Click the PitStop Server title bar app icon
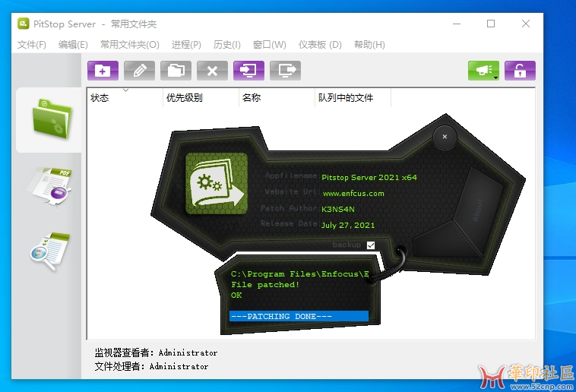This screenshot has width=576, height=392. click(x=23, y=24)
